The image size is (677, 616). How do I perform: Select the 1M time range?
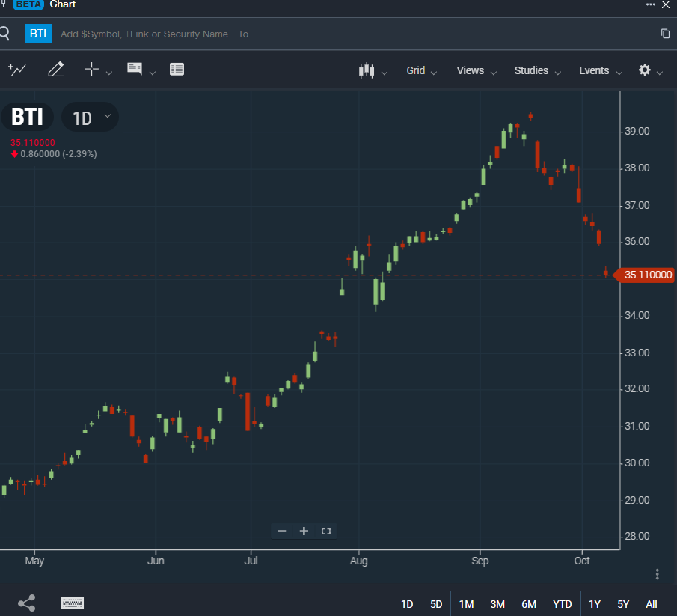pyautogui.click(x=466, y=604)
